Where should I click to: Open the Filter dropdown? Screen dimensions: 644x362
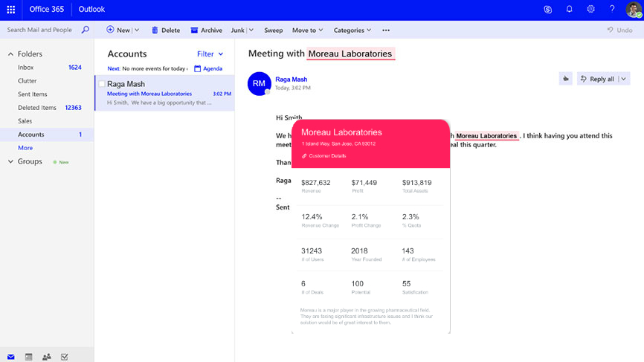210,54
